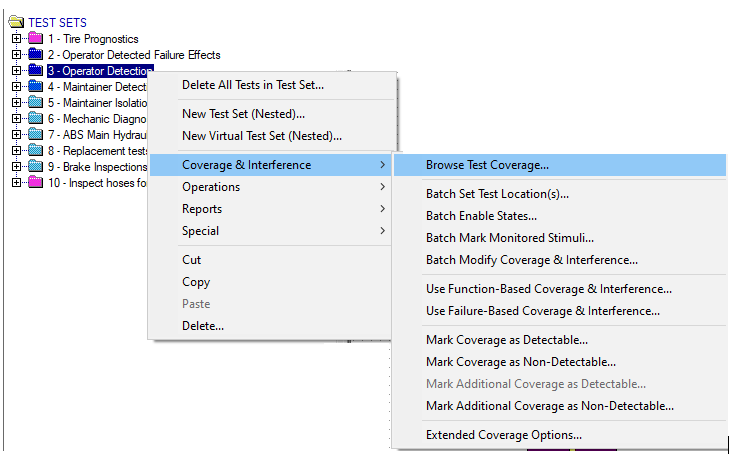Expand the Replacement tests tree node
The image size is (738, 457).
coord(16,151)
